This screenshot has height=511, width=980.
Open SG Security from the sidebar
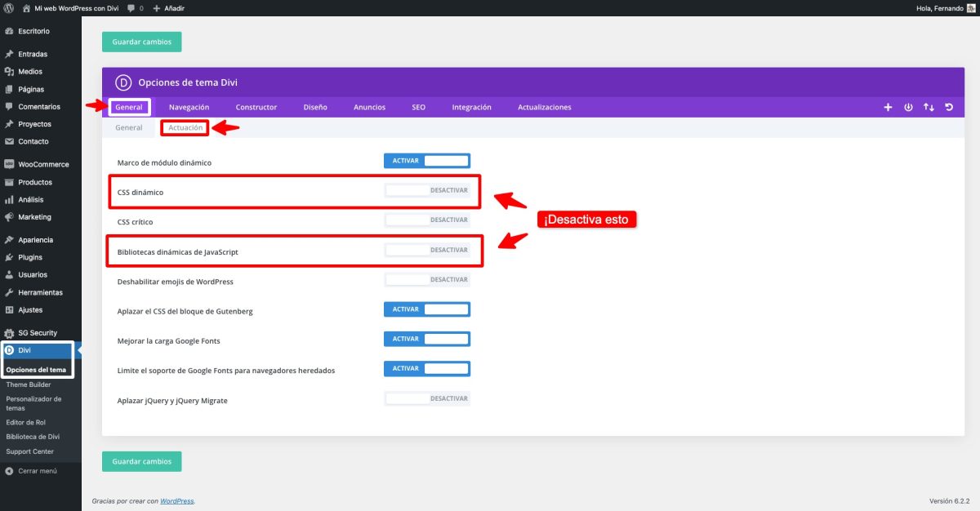coord(38,332)
